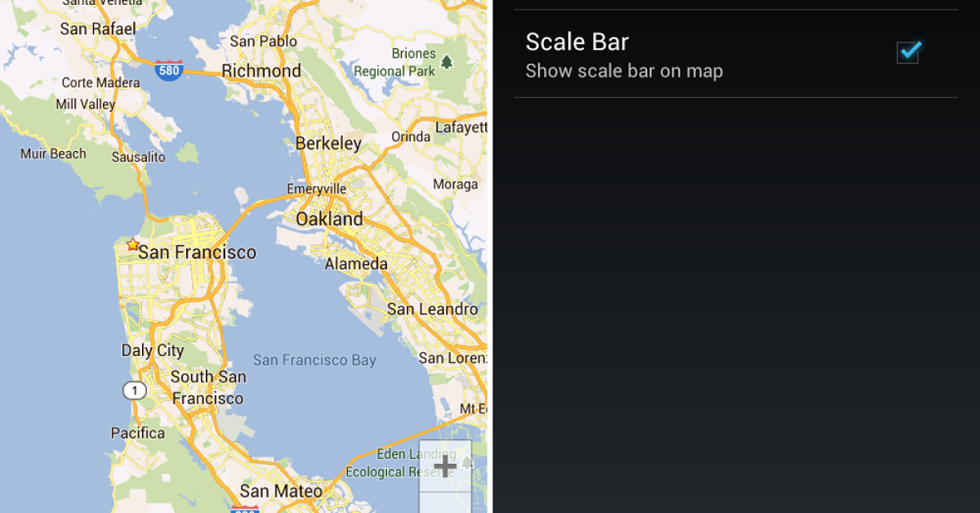Click the zoom in plus button
This screenshot has width=980, height=513.
444,466
